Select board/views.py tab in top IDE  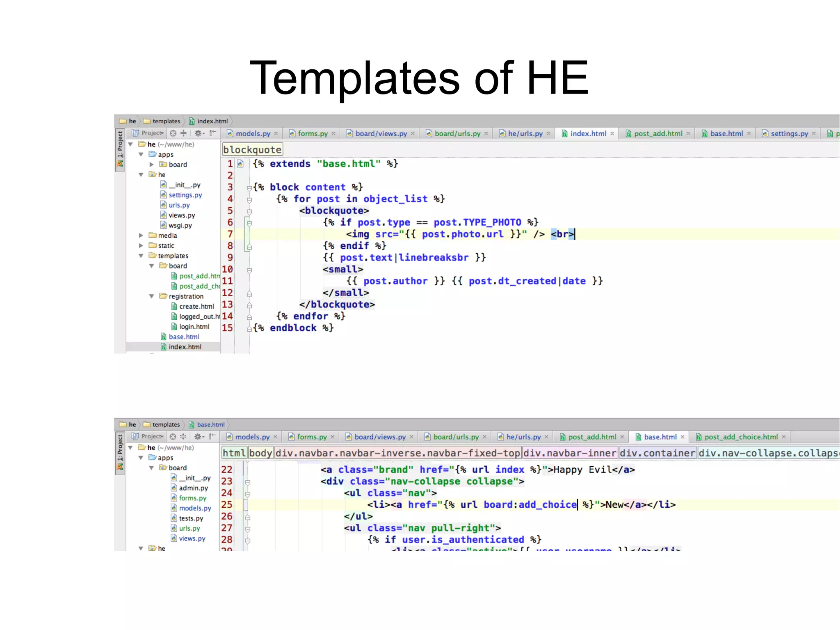(381, 133)
